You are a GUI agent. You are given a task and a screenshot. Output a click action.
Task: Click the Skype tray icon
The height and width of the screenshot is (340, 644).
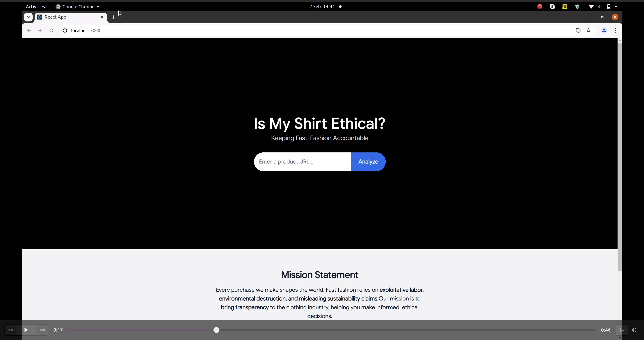pos(552,7)
